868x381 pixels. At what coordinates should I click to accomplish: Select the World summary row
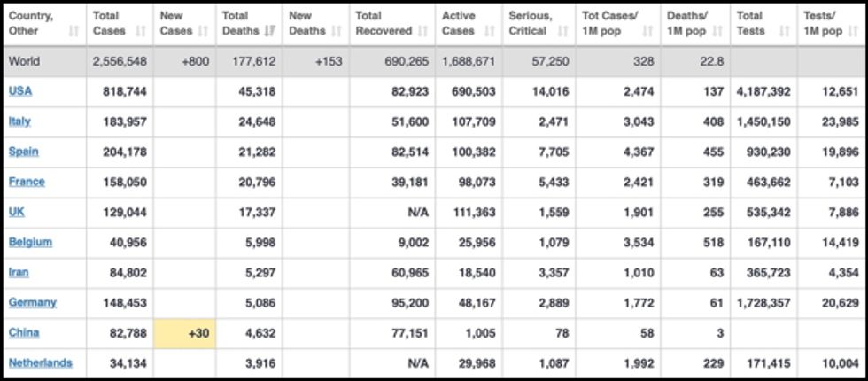[434, 61]
